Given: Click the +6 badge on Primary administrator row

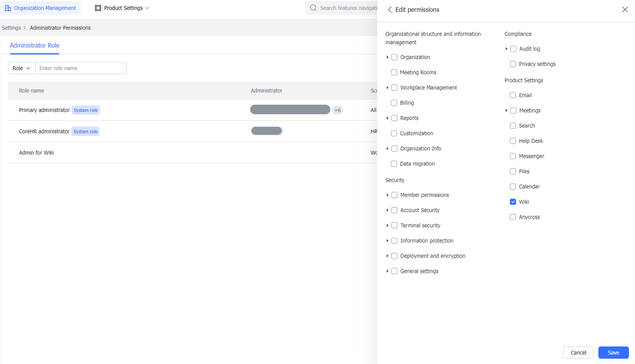Looking at the screenshot, I should click(338, 110).
